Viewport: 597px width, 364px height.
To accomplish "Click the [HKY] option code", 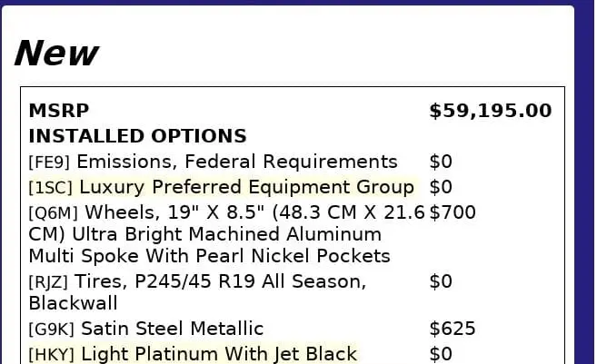I will pyautogui.click(x=52, y=355).
